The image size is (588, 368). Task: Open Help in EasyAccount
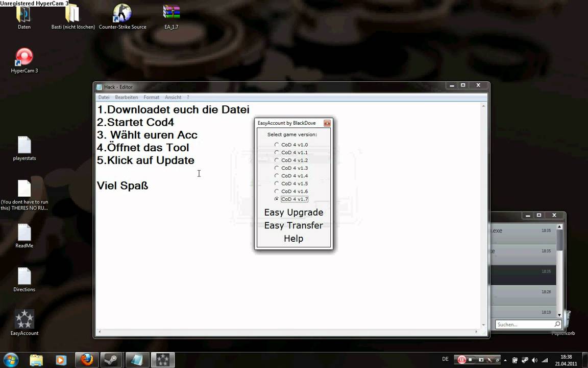click(293, 239)
